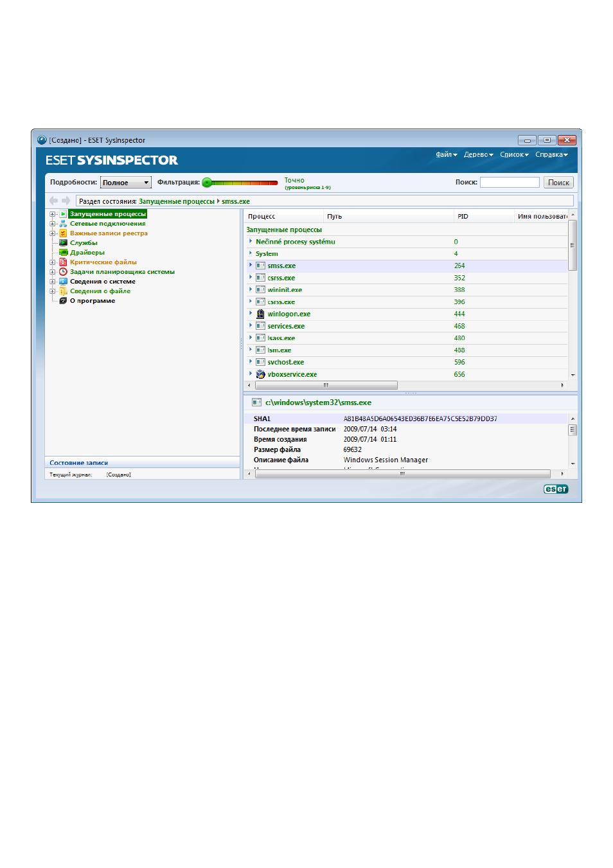Click smss.exe in the breadcrumb path
This screenshot has height=868, width=613.
tap(236, 201)
